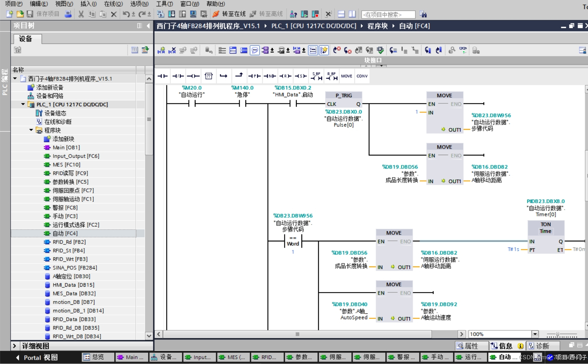The height and width of the screenshot is (364, 588).
Task: Undo history dropdown arrow
Action: coord(133,14)
